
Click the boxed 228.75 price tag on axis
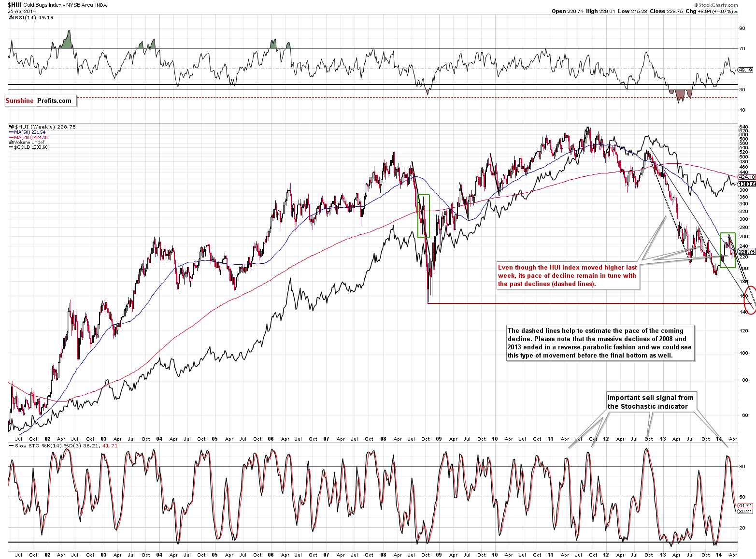click(x=747, y=252)
